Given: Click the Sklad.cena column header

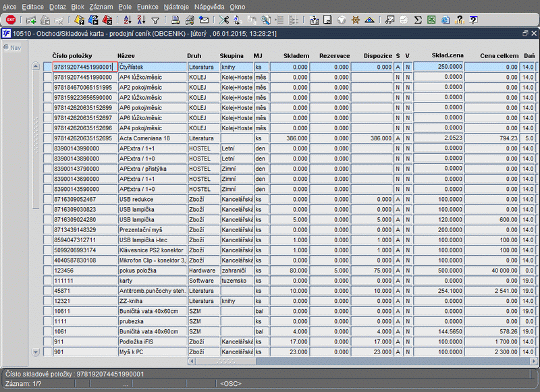Looking at the screenshot, I should [449, 55].
